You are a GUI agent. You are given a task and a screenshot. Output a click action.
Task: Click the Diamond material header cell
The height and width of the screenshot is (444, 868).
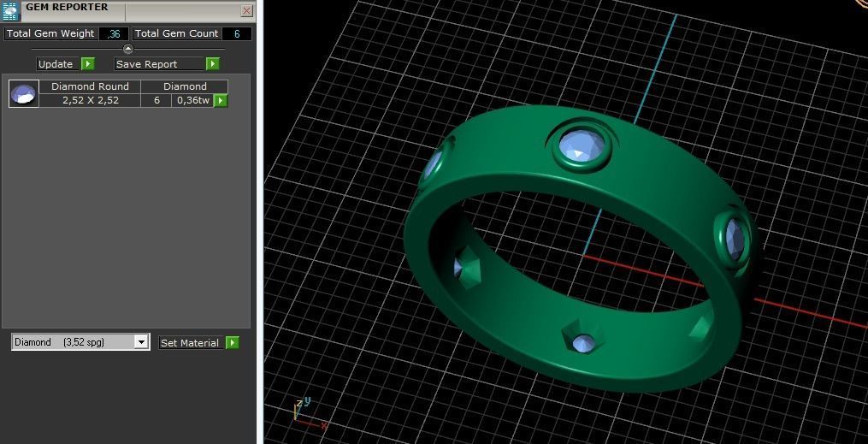point(185,86)
